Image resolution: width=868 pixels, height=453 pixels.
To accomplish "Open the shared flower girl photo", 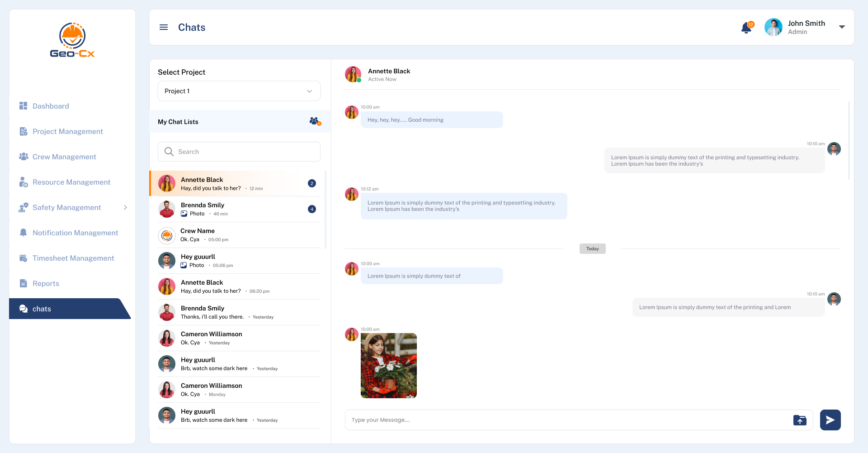I will pyautogui.click(x=388, y=366).
